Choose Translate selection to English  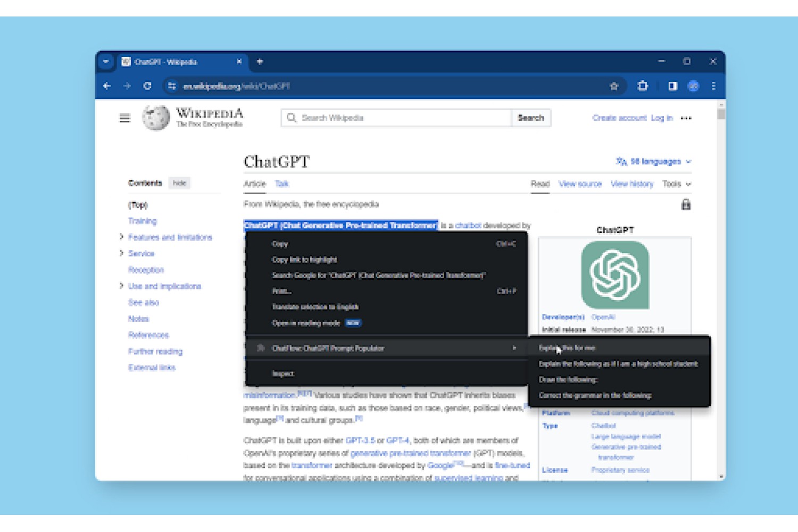[387, 307]
